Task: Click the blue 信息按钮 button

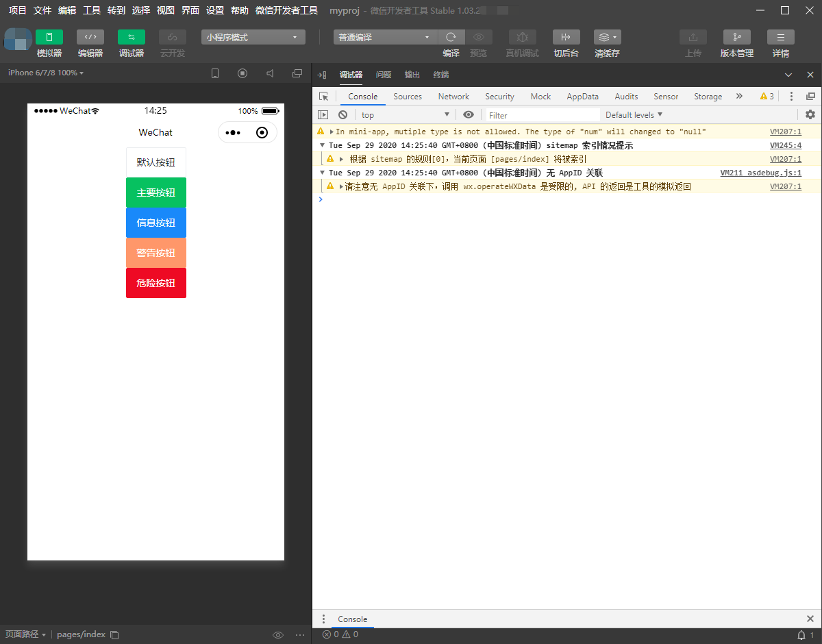Action: point(156,223)
